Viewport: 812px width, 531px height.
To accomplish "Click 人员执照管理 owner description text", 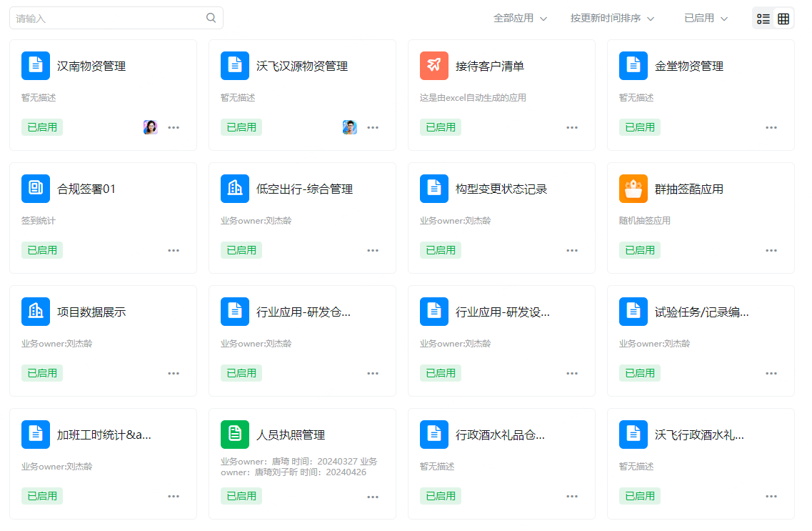I will point(299,467).
